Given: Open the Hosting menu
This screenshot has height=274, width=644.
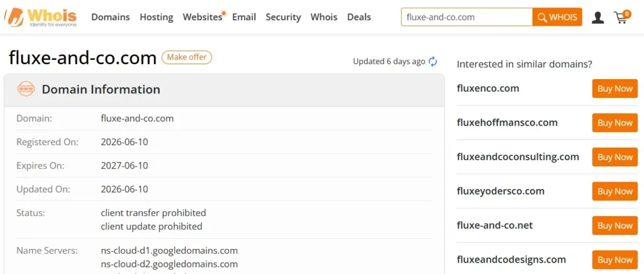Looking at the screenshot, I should point(157,17).
